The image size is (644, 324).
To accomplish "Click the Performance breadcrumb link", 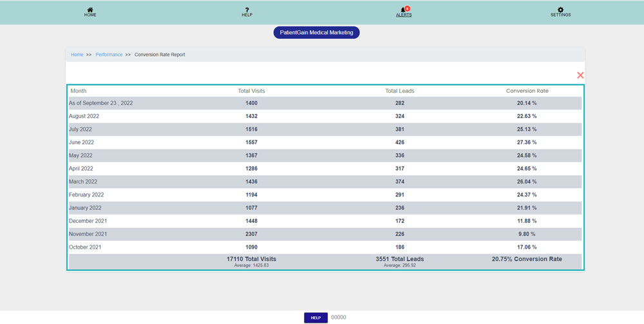I will [x=109, y=55].
